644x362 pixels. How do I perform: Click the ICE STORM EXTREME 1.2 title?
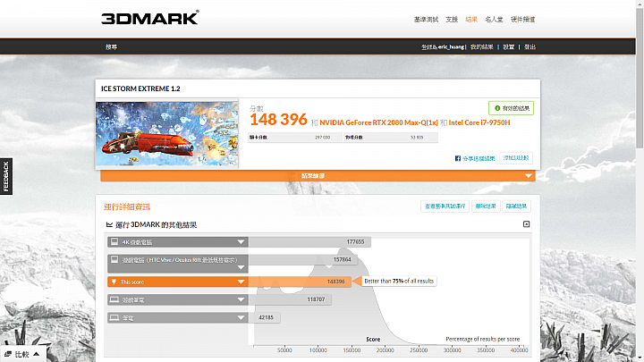140,88
